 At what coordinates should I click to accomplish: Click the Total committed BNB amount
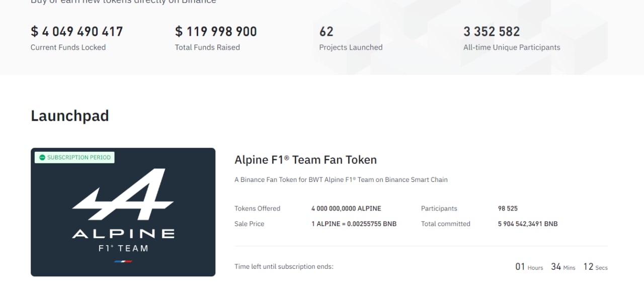(x=528, y=224)
